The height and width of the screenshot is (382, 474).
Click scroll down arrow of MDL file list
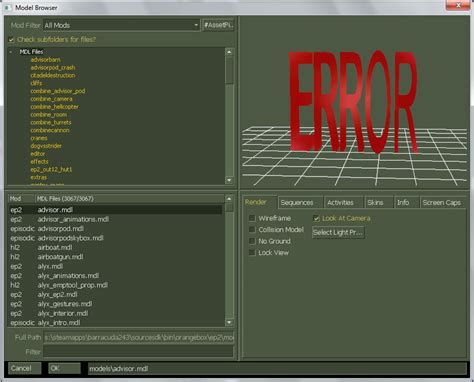(229, 322)
